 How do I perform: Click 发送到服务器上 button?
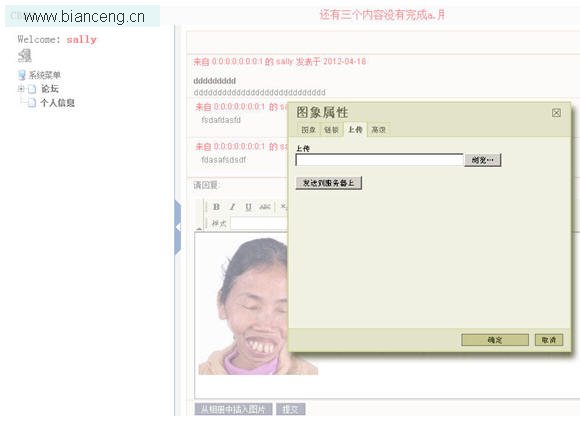coord(328,183)
